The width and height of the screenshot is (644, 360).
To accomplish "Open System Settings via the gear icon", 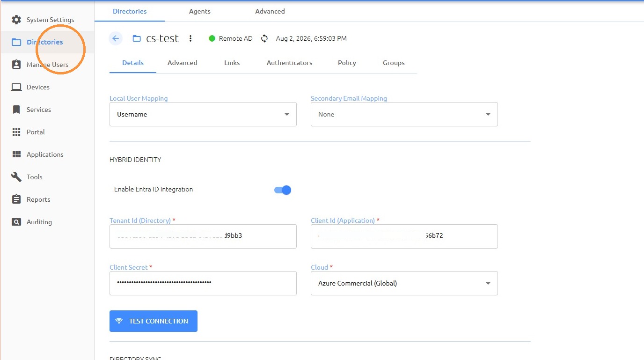I will click(16, 20).
